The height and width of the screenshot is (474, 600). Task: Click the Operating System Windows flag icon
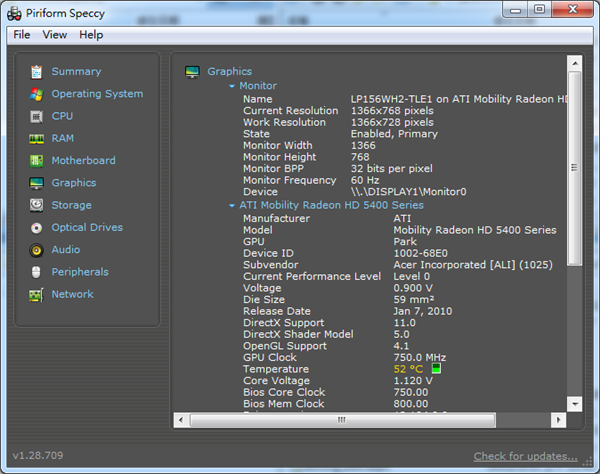36,94
